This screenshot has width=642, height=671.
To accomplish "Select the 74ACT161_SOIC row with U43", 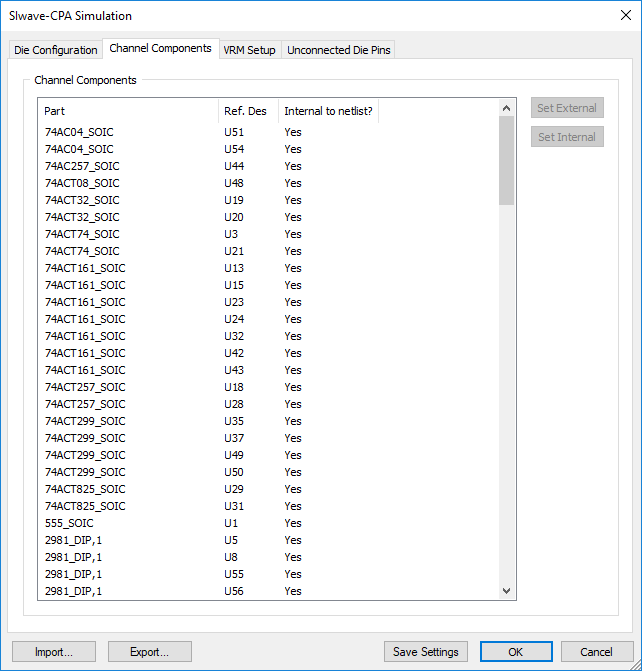I will (268, 370).
